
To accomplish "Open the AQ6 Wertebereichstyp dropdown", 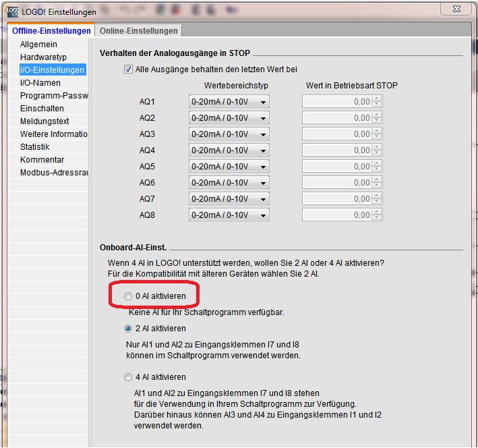I will click(x=229, y=182).
